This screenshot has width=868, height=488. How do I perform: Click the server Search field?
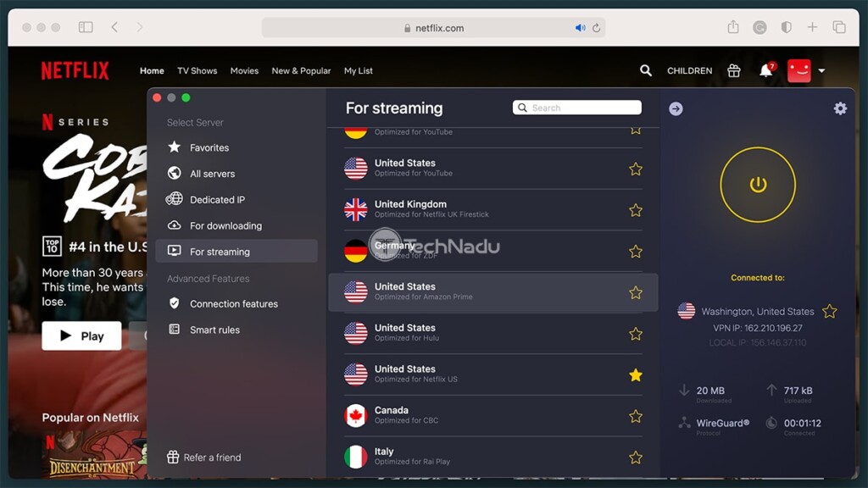click(576, 108)
